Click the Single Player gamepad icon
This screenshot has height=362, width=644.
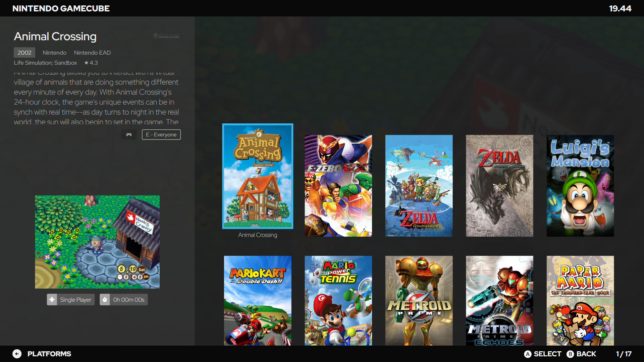tap(52, 300)
